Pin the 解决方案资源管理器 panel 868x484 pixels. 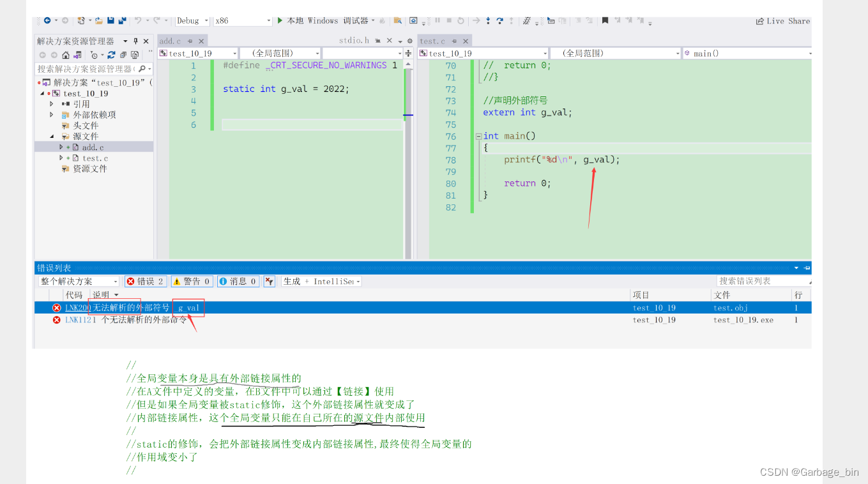coord(136,41)
